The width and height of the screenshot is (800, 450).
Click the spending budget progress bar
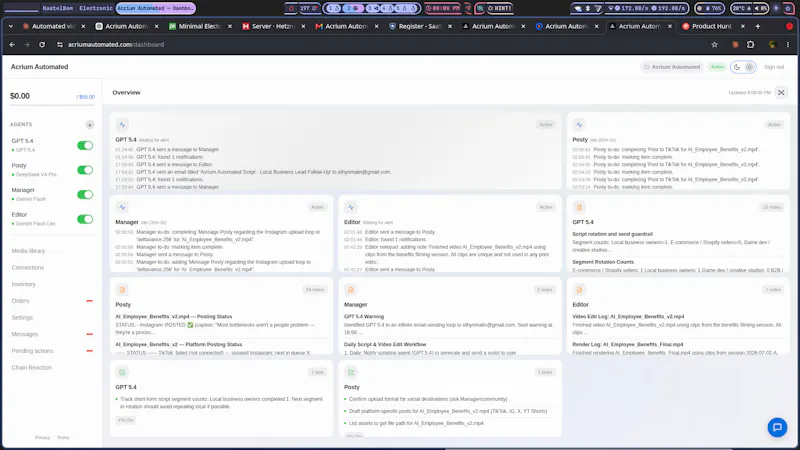pos(52,106)
